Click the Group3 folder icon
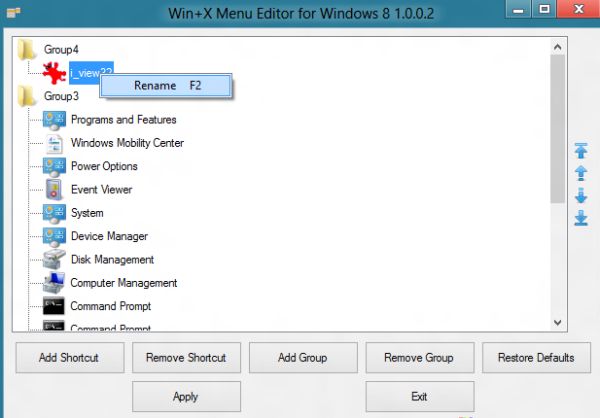 [x=26, y=96]
